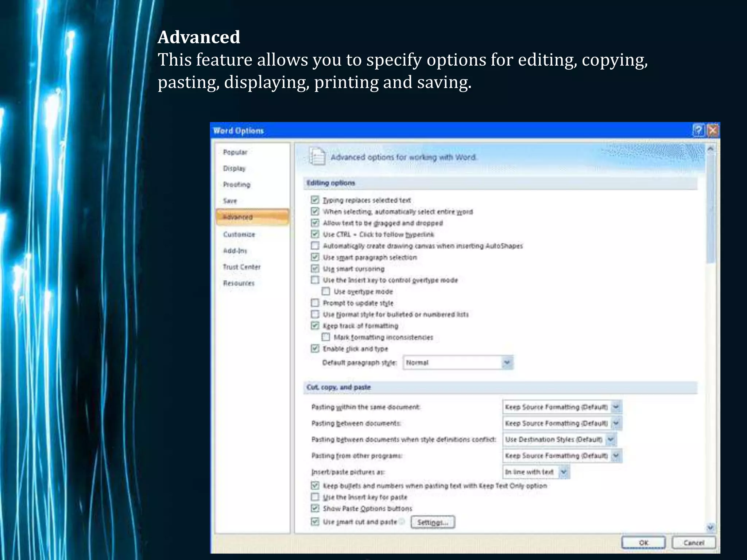This screenshot has height=560, width=747.
Task: Enable Normal style for bulleted or numbered lists
Action: 315,314
